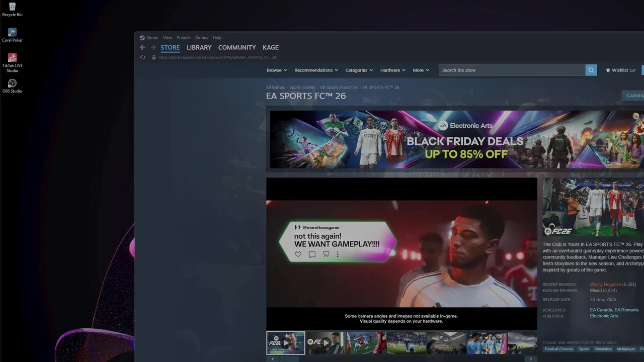Screen dimensions: 644x362
Task: Click the Simulation tag
Action: pos(603,349)
